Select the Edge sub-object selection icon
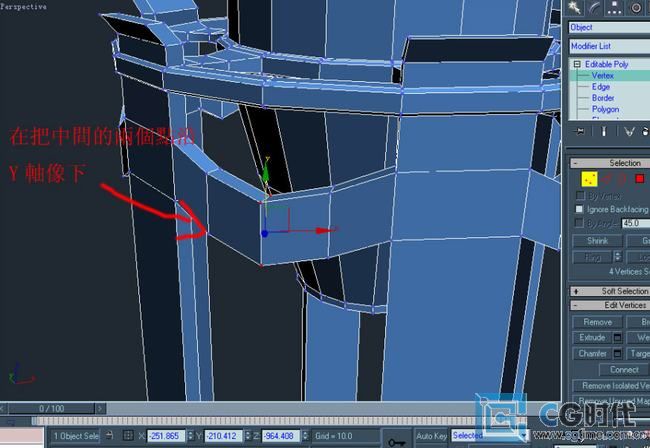This screenshot has width=650, height=448. [606, 179]
